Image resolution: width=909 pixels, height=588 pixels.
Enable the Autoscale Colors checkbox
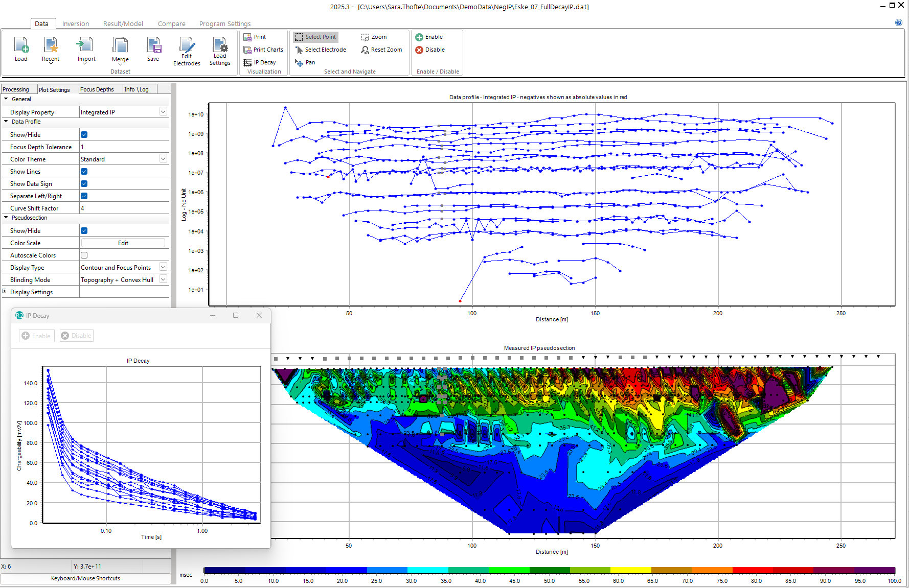tap(84, 255)
